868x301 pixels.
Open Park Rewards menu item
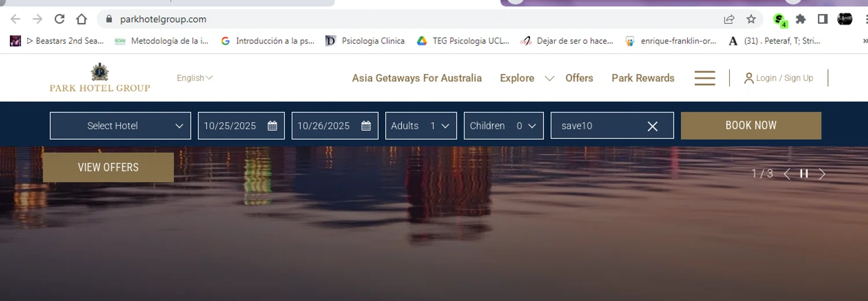point(643,78)
